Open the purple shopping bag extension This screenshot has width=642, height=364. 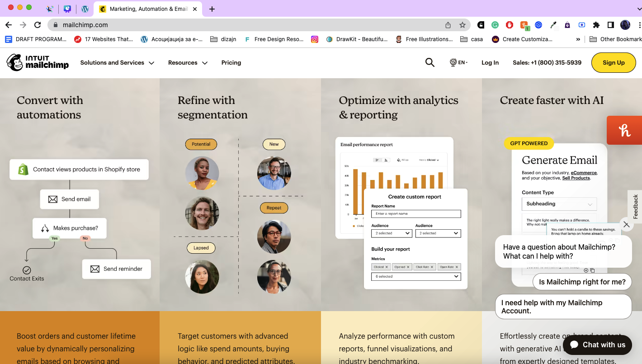point(567,25)
